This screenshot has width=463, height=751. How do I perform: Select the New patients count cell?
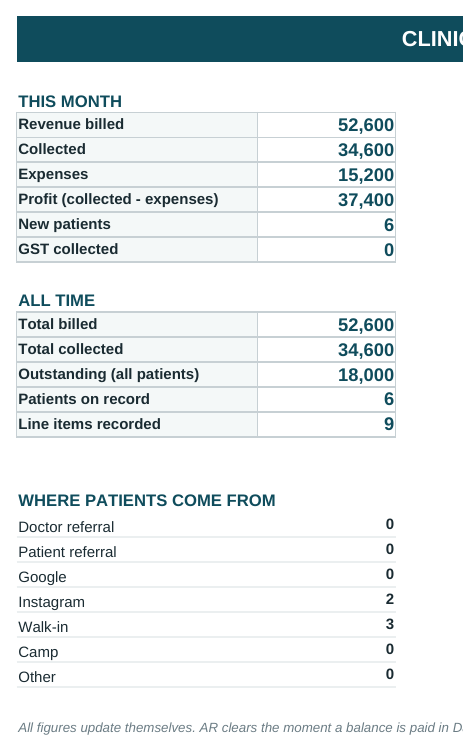327,225
